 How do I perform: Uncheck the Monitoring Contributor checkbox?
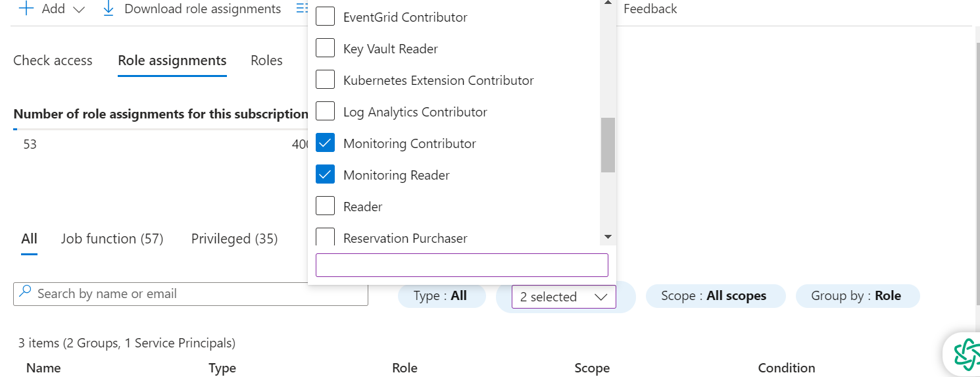pyautogui.click(x=326, y=143)
